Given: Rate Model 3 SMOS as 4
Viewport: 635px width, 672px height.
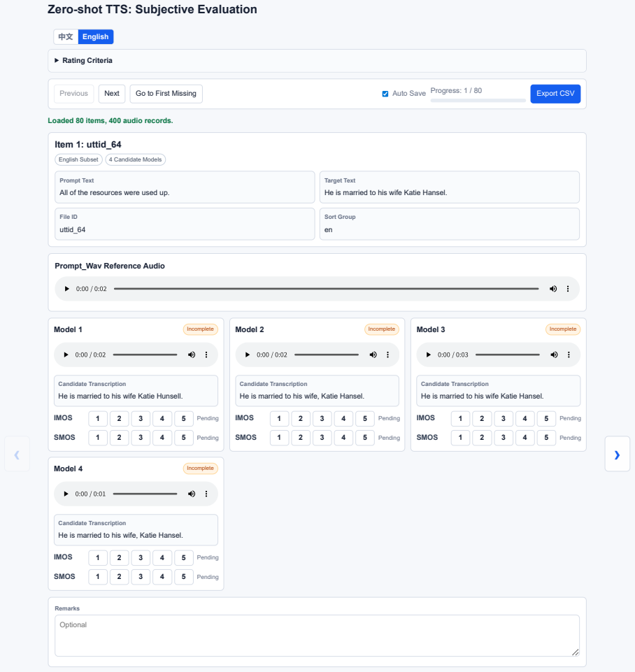Looking at the screenshot, I should pos(525,438).
